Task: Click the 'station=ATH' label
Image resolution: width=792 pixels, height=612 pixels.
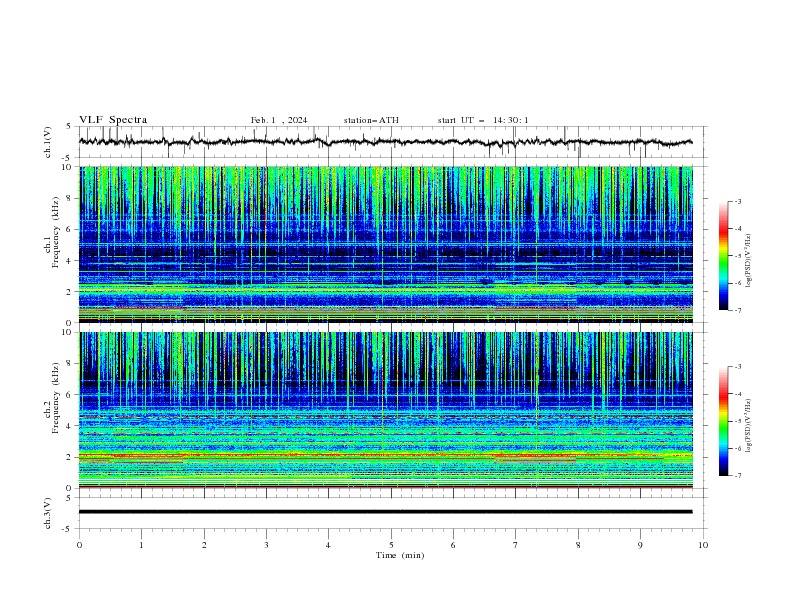Action: pyautogui.click(x=371, y=120)
